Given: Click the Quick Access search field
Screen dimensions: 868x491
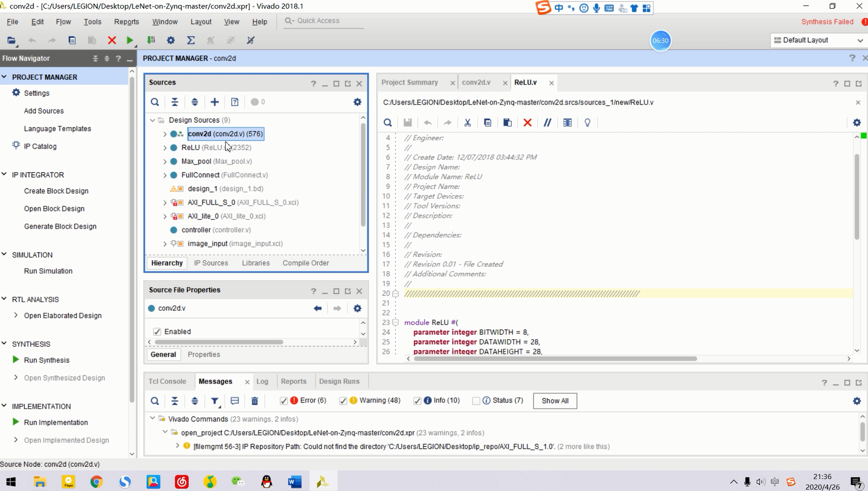Looking at the screenshot, I should tap(324, 21).
